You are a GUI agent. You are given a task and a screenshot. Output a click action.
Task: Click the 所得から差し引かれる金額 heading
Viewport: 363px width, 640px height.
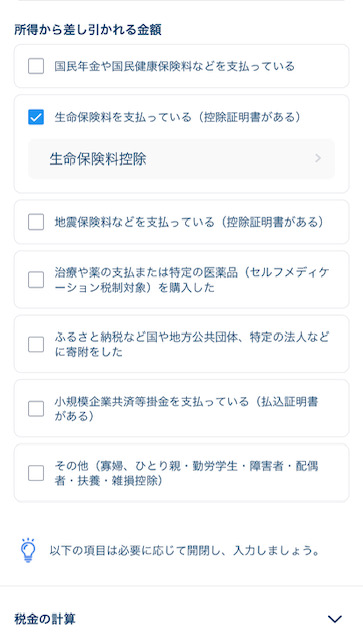pyautogui.click(x=88, y=30)
